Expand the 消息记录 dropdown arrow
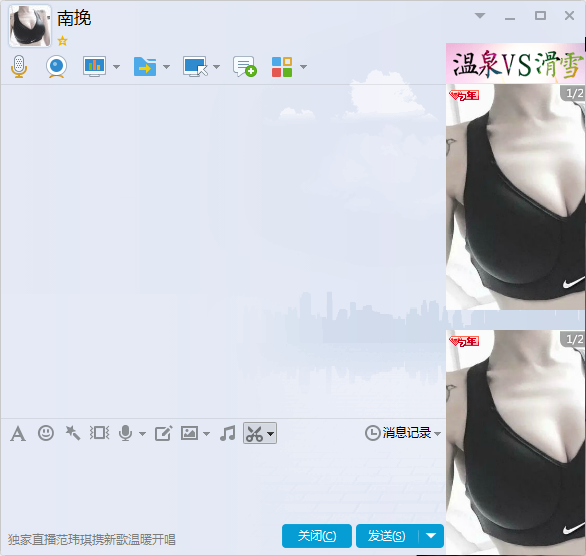586x556 pixels. click(438, 434)
